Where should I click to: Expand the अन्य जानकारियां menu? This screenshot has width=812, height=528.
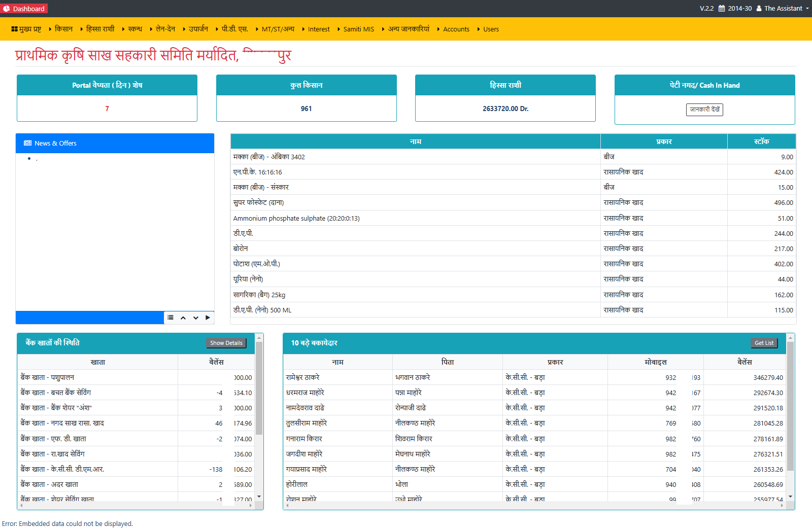pyautogui.click(x=405, y=29)
